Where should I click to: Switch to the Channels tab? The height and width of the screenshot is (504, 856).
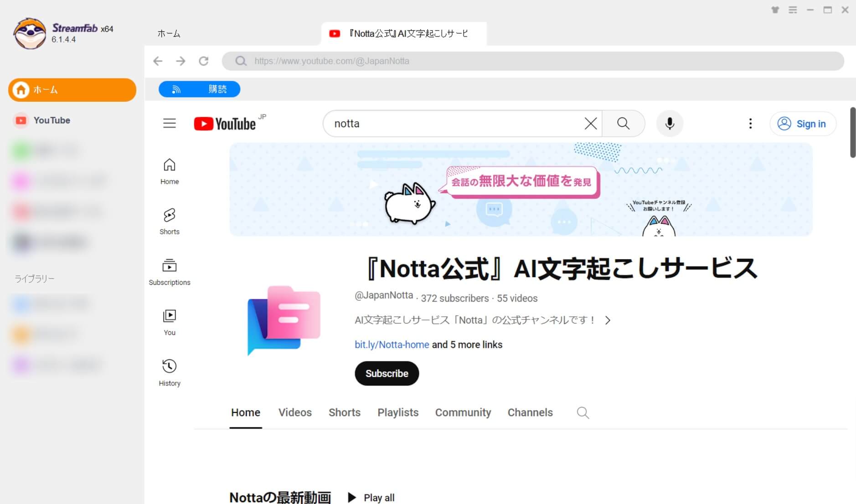pyautogui.click(x=530, y=413)
